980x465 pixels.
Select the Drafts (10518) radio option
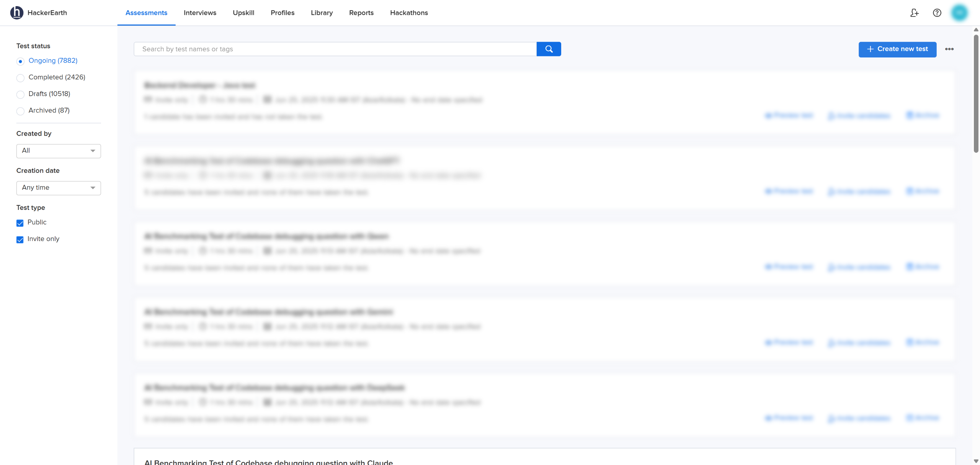[21, 94]
